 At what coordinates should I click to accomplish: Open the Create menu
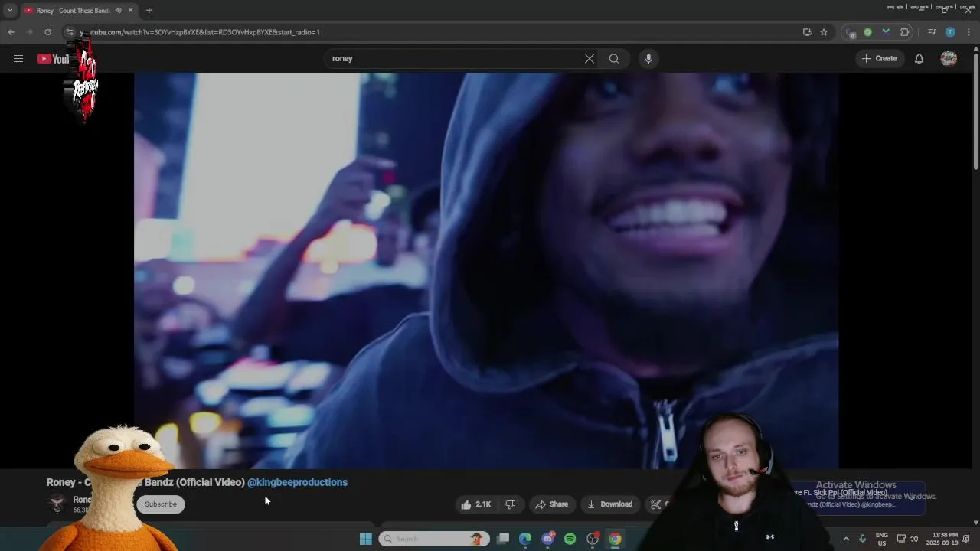[880, 58]
